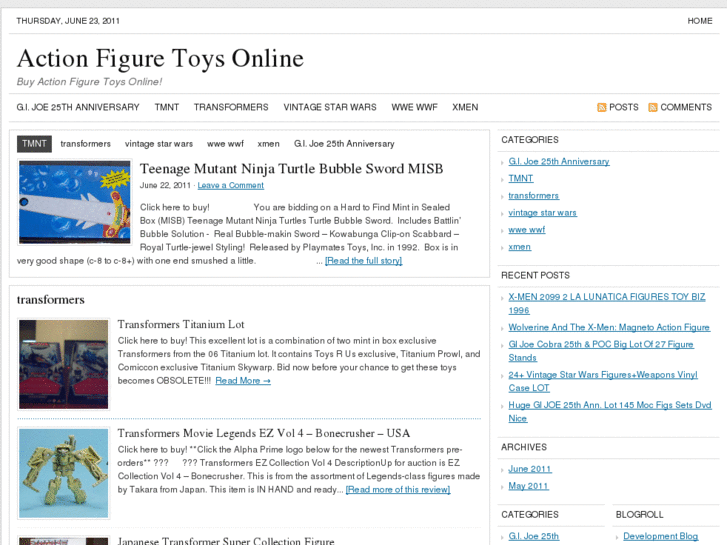Click the Comments RSS feed icon
This screenshot has width=727, height=545.
[653, 108]
